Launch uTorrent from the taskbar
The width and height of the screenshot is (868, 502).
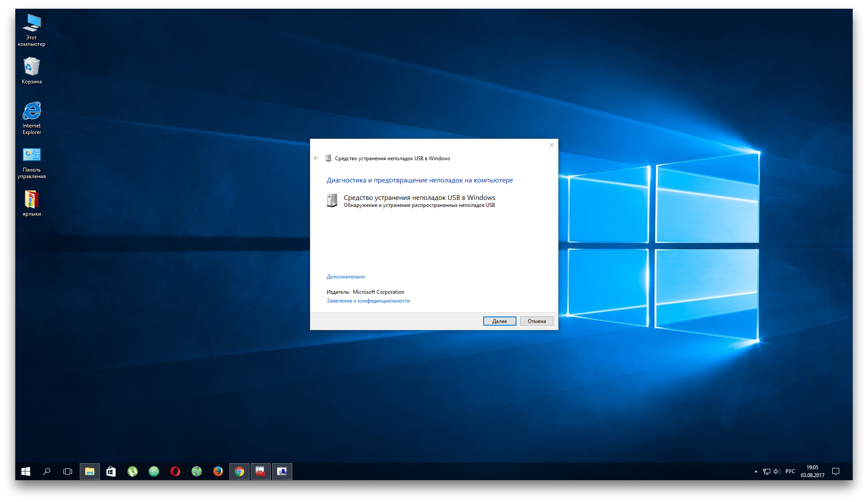click(x=133, y=471)
